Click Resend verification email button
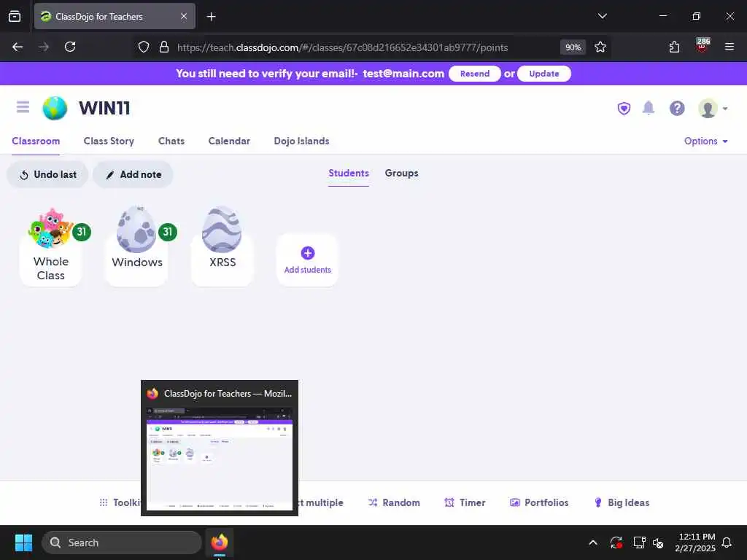 (x=474, y=74)
